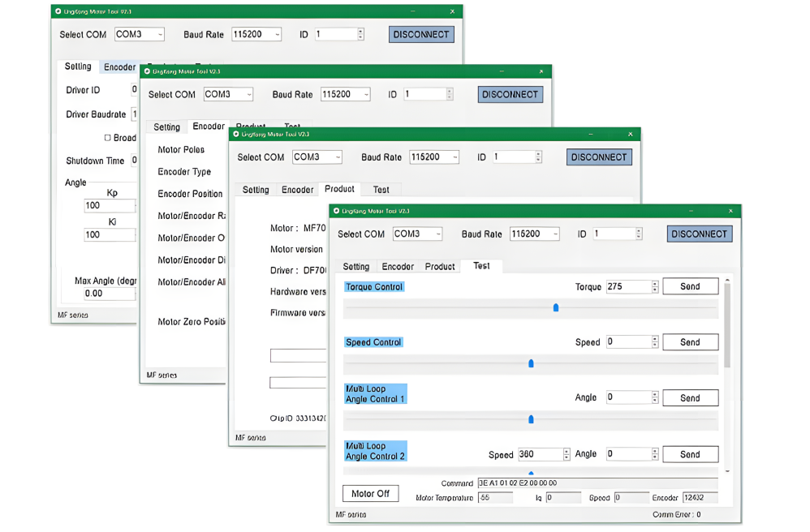Click the Command hex input field

[597, 483]
